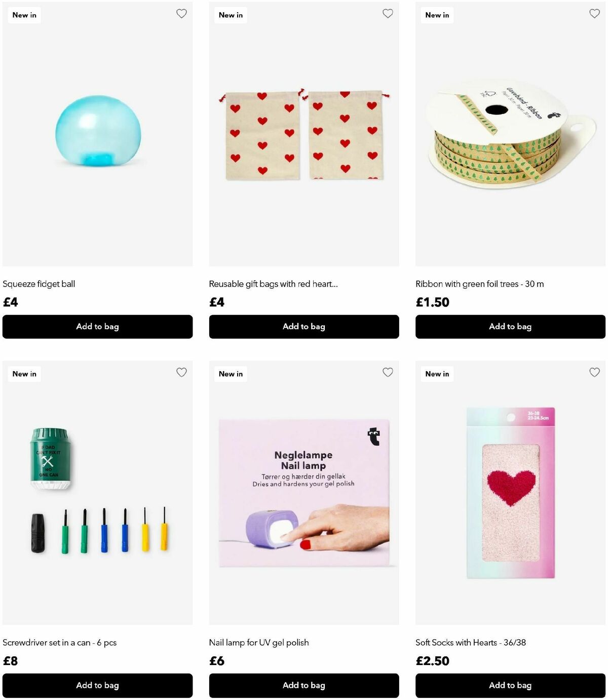Open the pink heart socks product image
Screen dimensions: 608x700
(510, 493)
